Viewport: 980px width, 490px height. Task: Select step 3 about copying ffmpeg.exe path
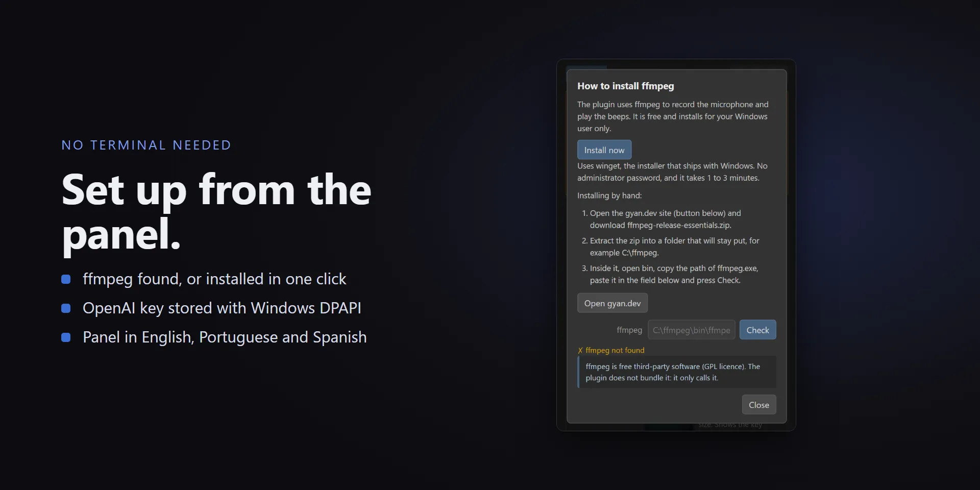[x=670, y=274]
